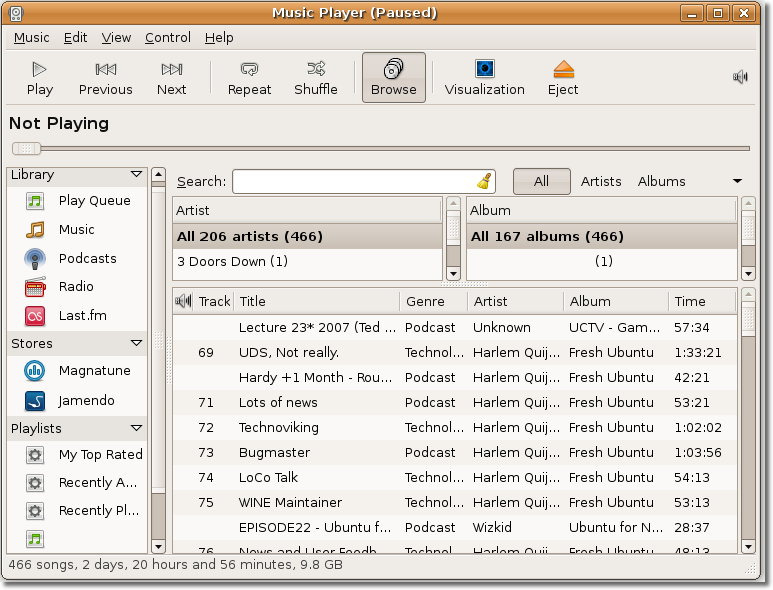Screen dimensions: 773x590
Task: Select Podcasts in the sidebar
Action: point(78,258)
